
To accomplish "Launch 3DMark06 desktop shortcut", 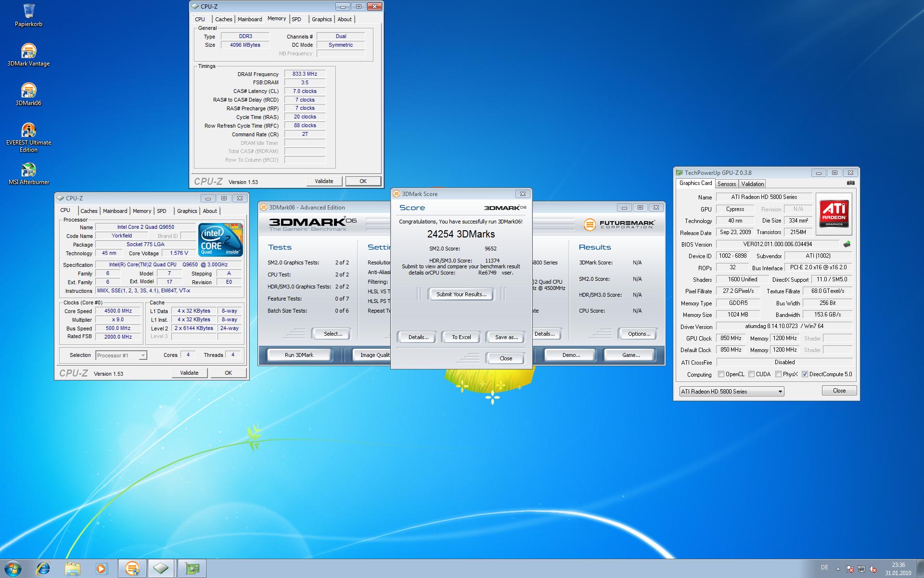I will [28, 94].
